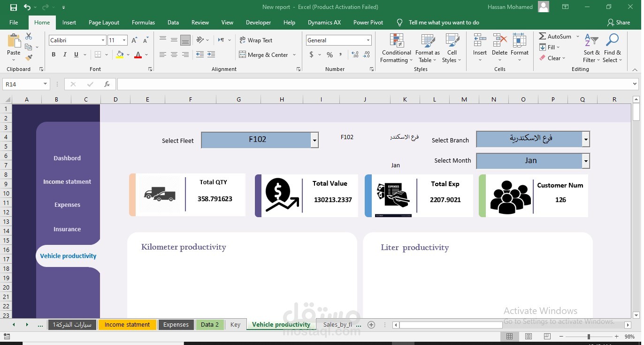Click the Format cells icon
The width and height of the screenshot is (644, 345).
click(x=520, y=41)
